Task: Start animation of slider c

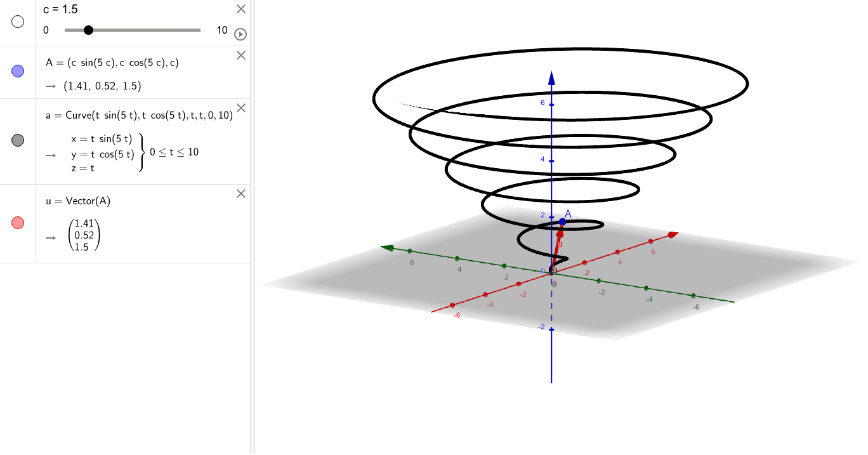Action: click(x=240, y=34)
